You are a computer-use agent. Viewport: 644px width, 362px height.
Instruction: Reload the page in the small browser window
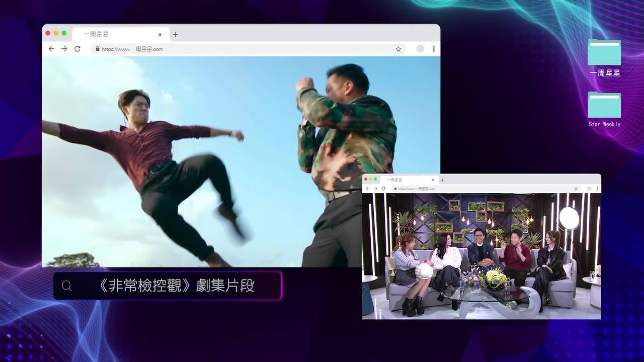383,189
